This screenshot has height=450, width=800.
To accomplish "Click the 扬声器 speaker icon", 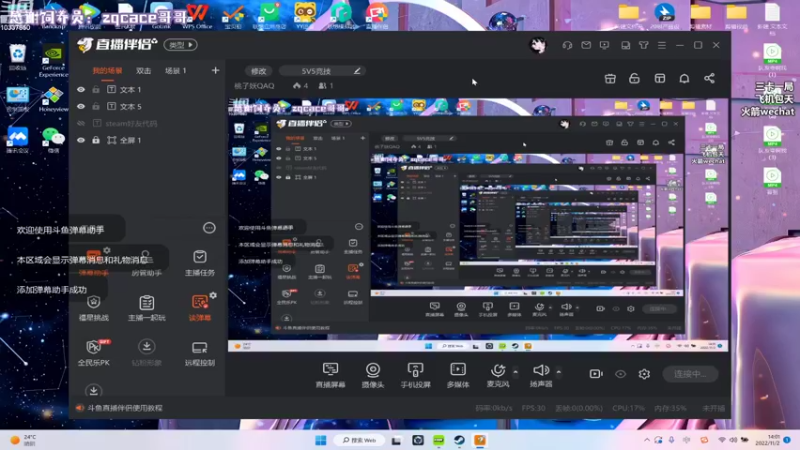I will point(541,370).
